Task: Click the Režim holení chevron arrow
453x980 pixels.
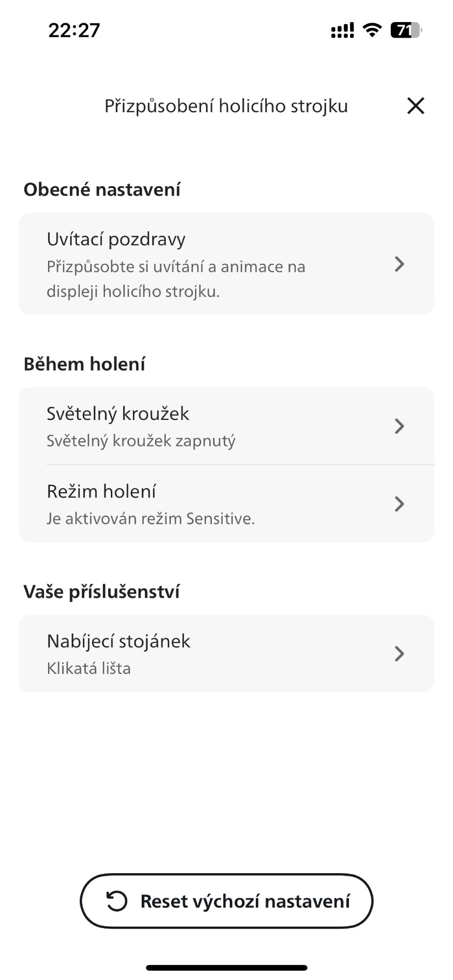Action: click(x=400, y=504)
